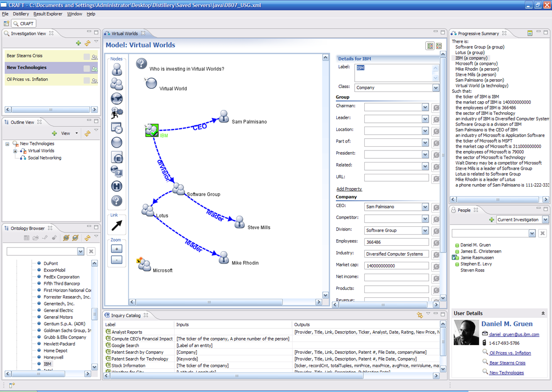This screenshot has height=392, width=552.
Task: Select the E document node tool
Action: 117,157
